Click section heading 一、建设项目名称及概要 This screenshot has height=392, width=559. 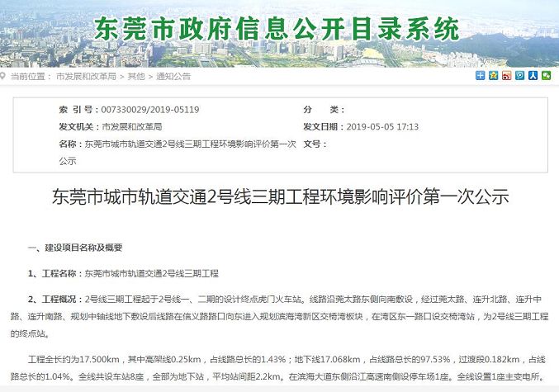point(75,248)
